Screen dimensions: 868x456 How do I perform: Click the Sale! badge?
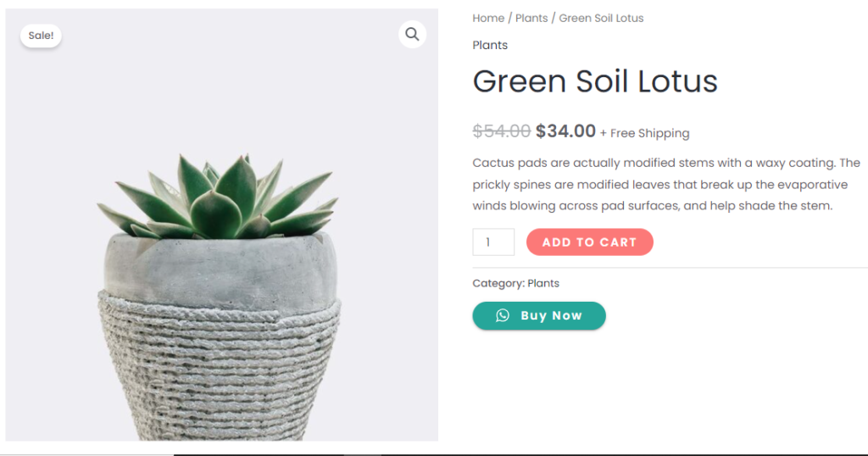point(41,36)
